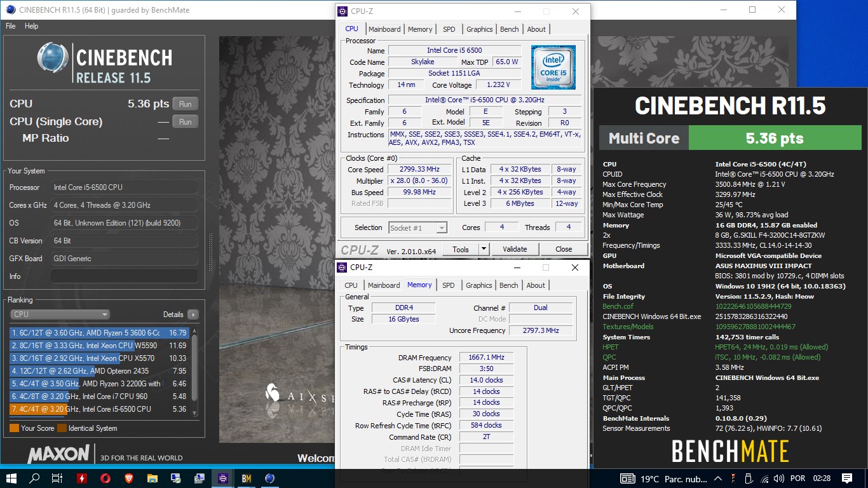Image resolution: width=868 pixels, height=488 pixels.
Task: Click the Tools button in CPU-Z
Action: coord(461,249)
